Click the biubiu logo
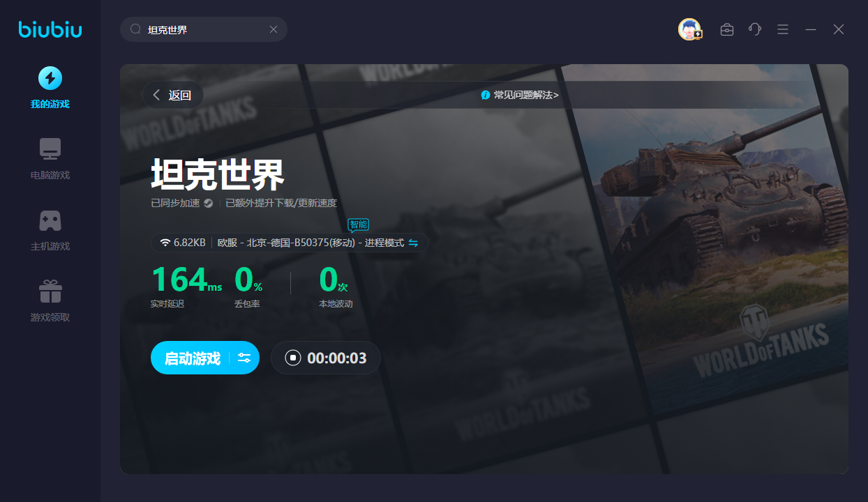Screen dimensions: 868x502 [50, 29]
